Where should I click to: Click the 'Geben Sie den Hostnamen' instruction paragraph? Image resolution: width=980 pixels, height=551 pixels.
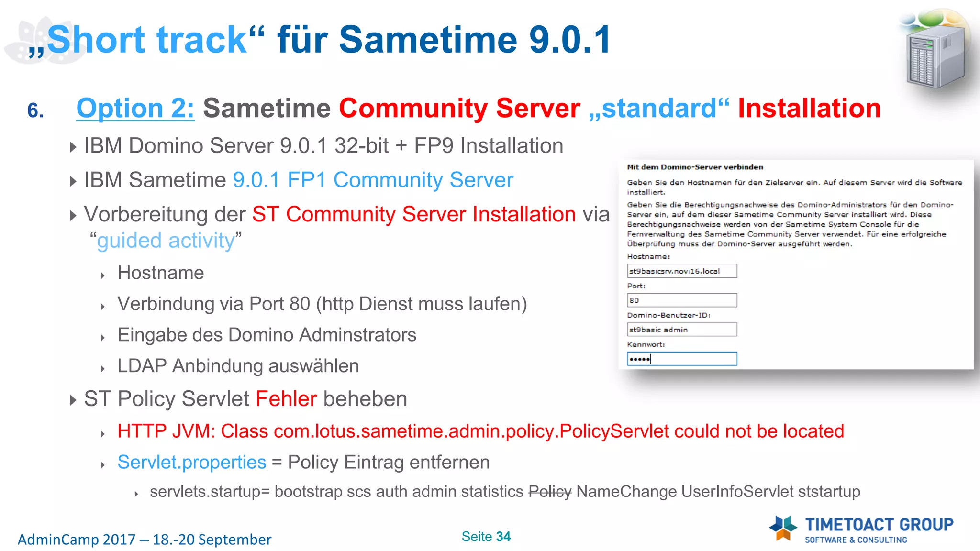pyautogui.click(x=794, y=187)
